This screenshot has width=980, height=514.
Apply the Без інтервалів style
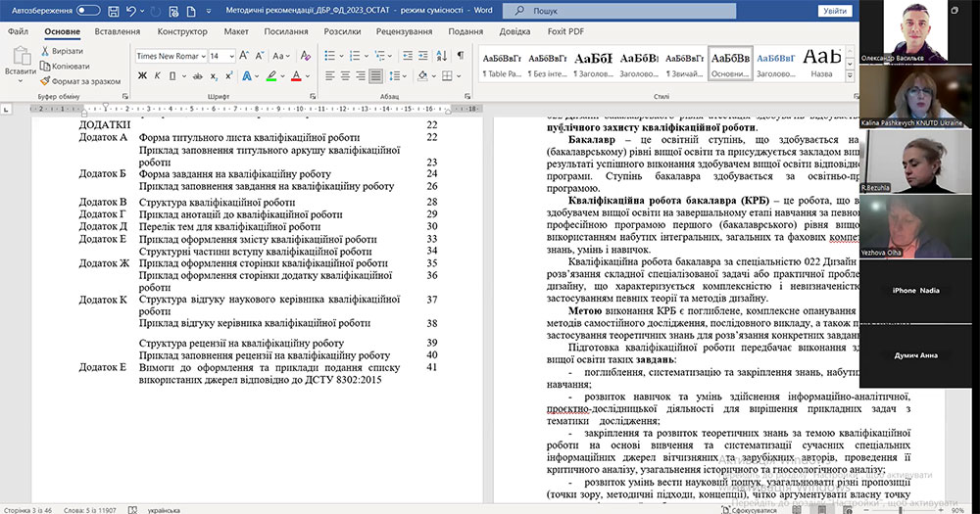coord(548,63)
